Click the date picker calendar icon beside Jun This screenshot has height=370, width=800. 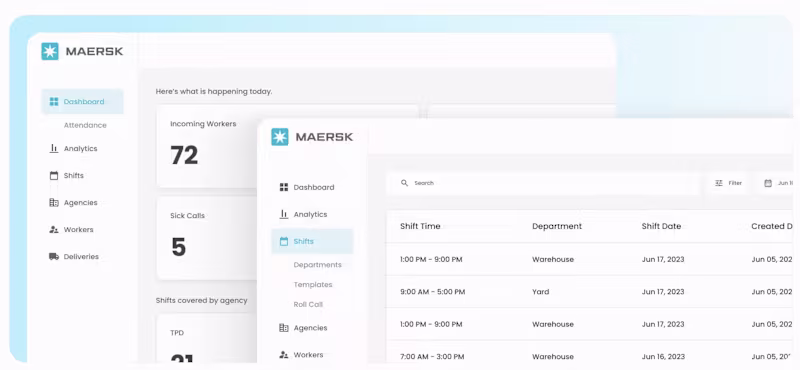click(x=767, y=183)
